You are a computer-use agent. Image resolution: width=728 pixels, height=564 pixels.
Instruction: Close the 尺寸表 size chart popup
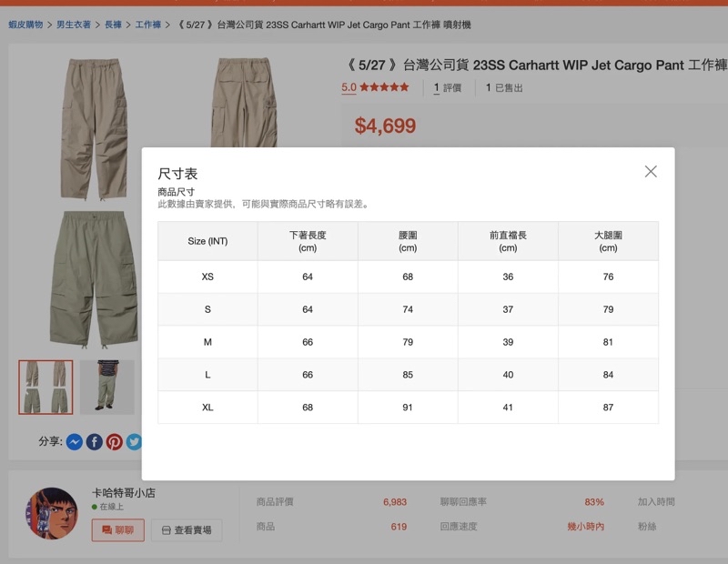651,172
